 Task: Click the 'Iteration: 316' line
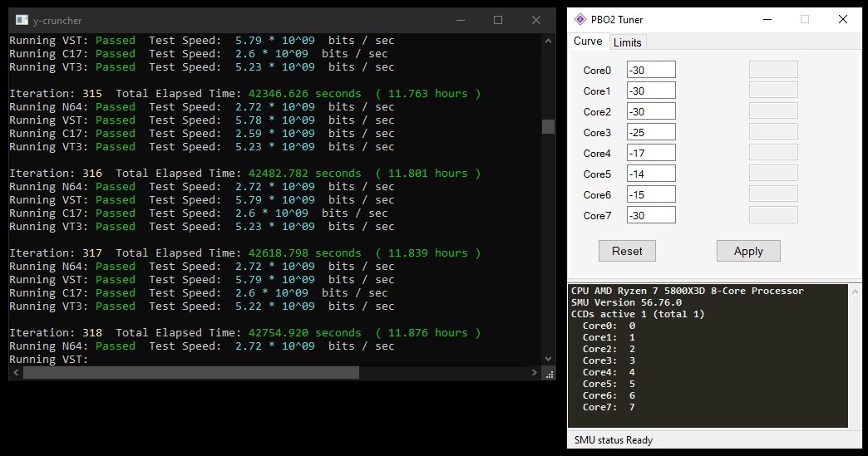245,173
